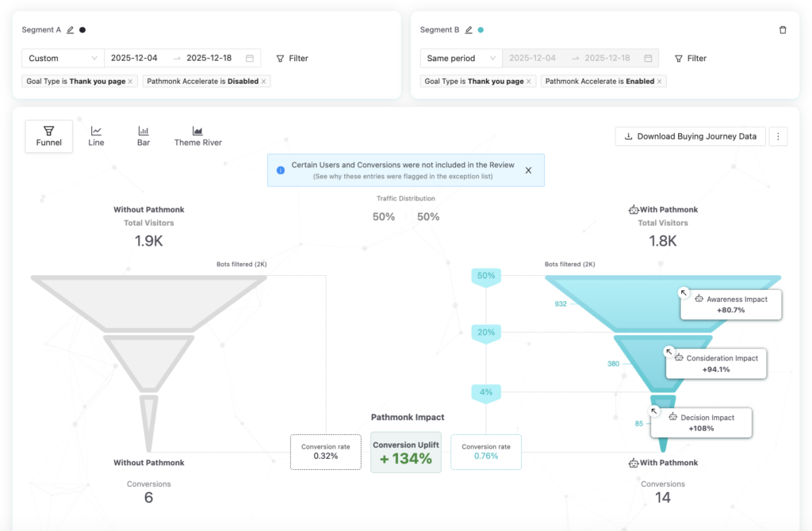Click the calendar icon in Segment A date range
This screenshot has height=531, width=812.
250,59
